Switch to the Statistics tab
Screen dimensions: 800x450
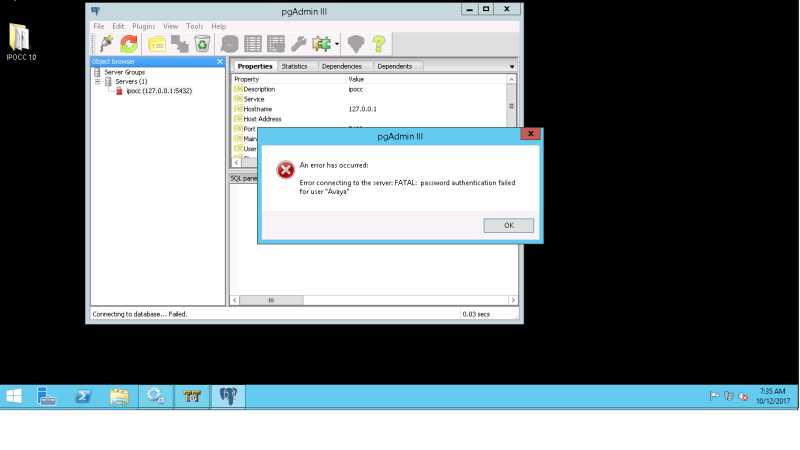294,66
